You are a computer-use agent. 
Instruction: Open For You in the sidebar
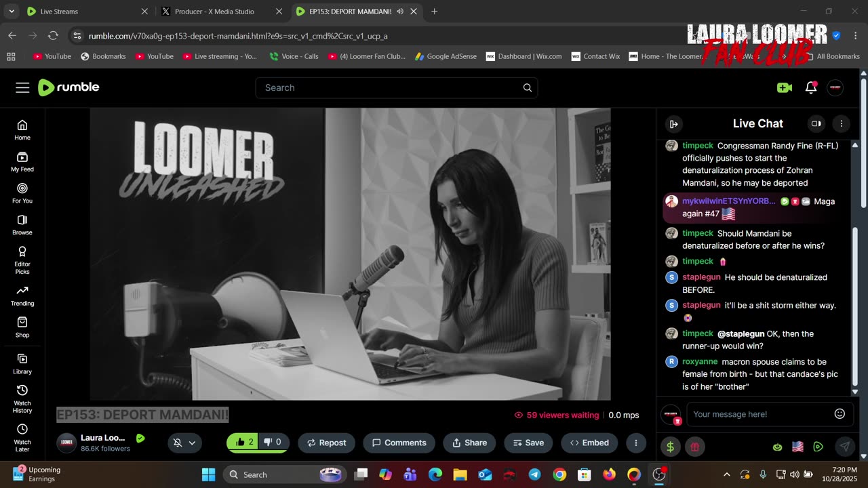click(22, 193)
